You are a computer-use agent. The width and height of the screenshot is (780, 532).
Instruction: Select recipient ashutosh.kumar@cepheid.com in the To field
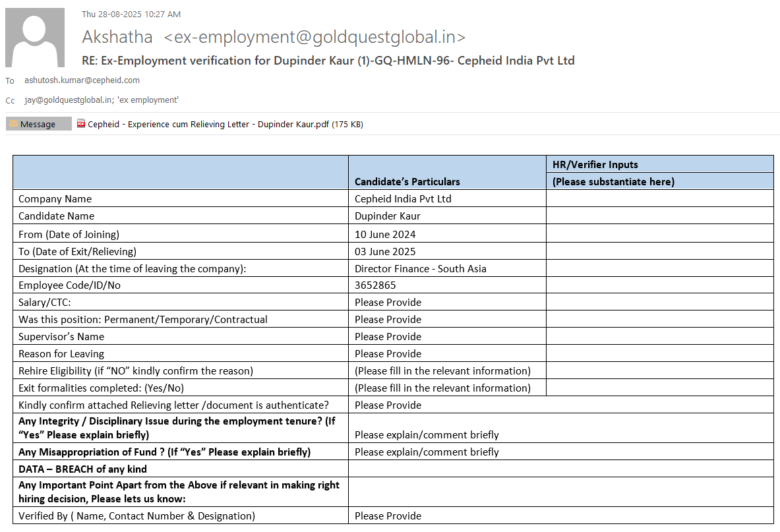(82, 80)
